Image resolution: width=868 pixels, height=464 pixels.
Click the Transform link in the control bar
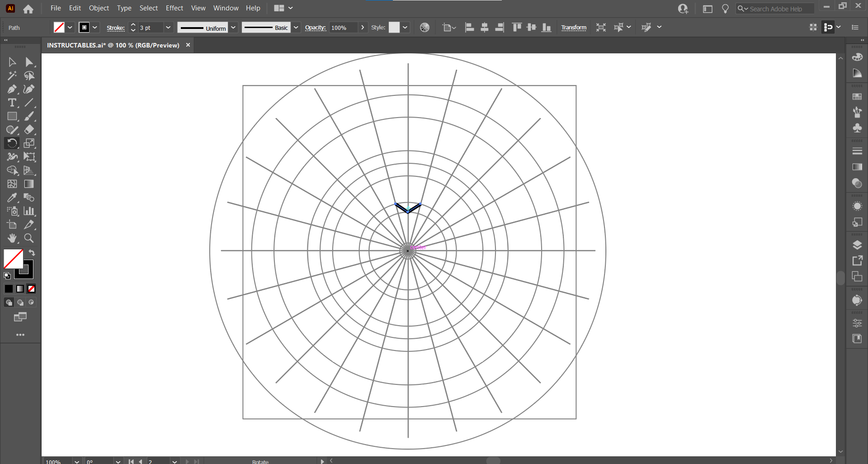pyautogui.click(x=574, y=28)
